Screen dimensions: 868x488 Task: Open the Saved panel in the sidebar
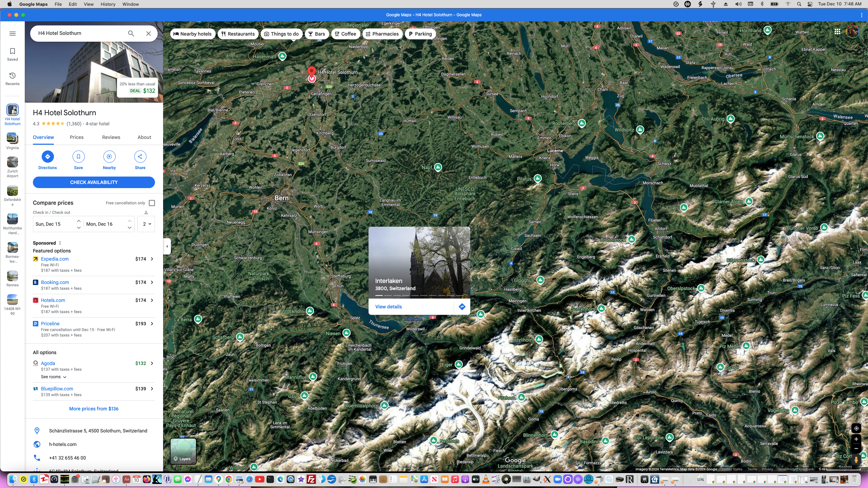12,54
